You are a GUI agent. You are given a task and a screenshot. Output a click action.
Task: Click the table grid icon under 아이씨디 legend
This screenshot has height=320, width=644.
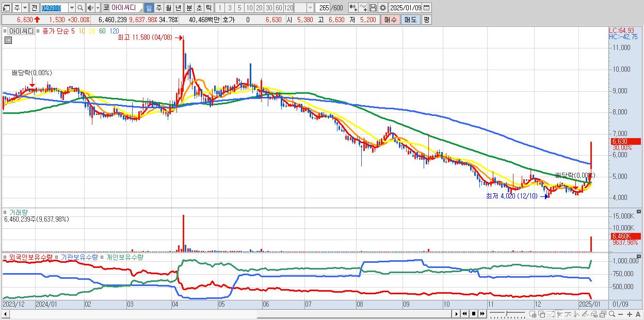(x=8, y=40)
